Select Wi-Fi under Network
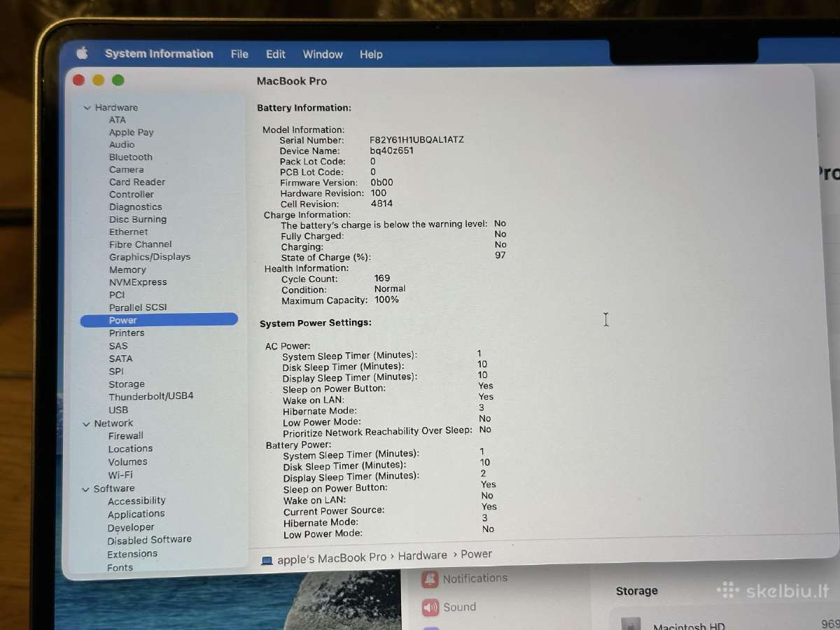The image size is (840, 630). pos(120,475)
